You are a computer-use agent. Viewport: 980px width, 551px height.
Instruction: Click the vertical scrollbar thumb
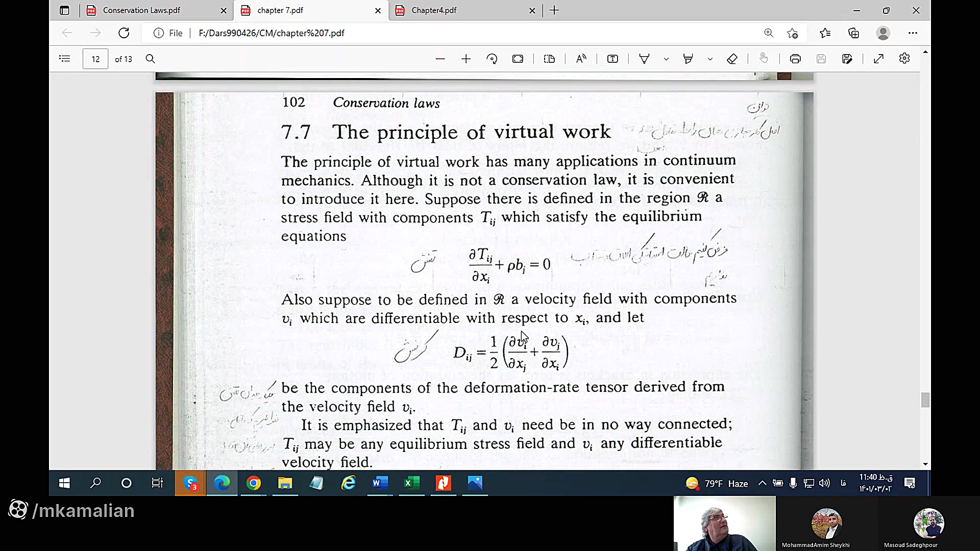925,400
